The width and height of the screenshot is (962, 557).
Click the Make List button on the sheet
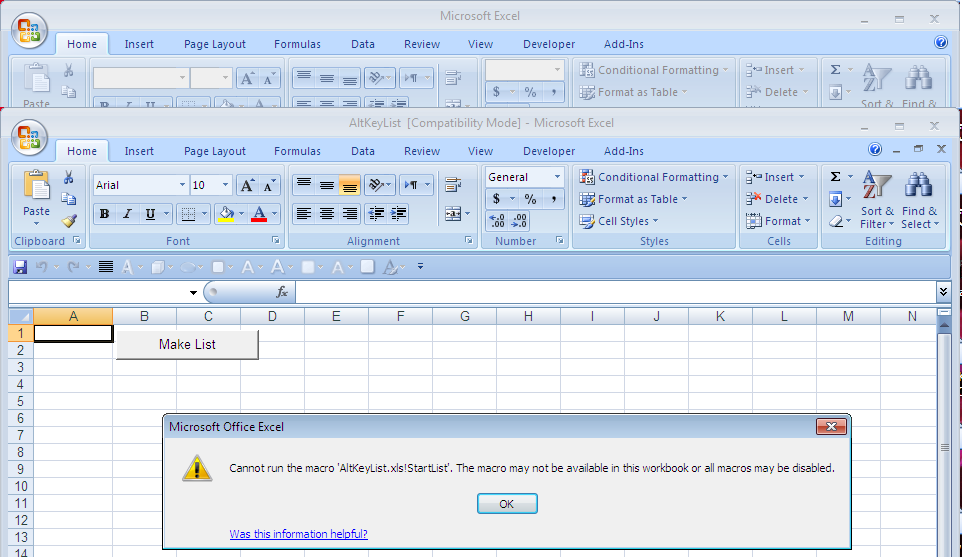pos(187,345)
